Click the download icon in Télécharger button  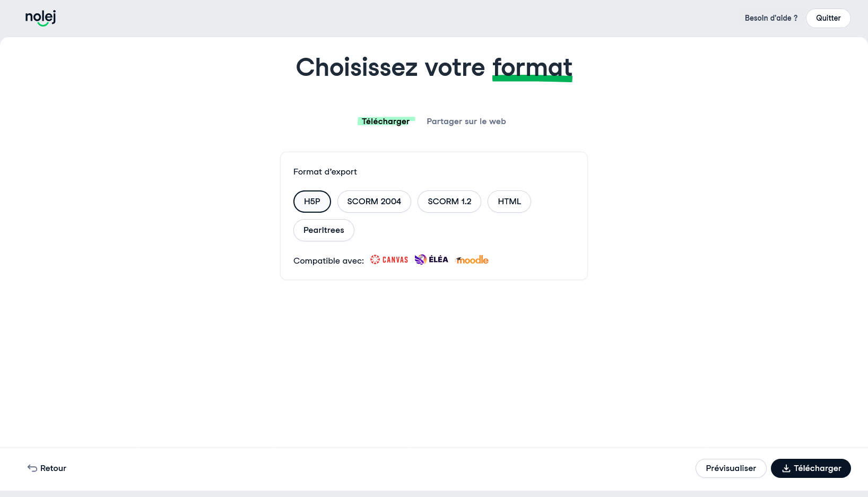(786, 468)
